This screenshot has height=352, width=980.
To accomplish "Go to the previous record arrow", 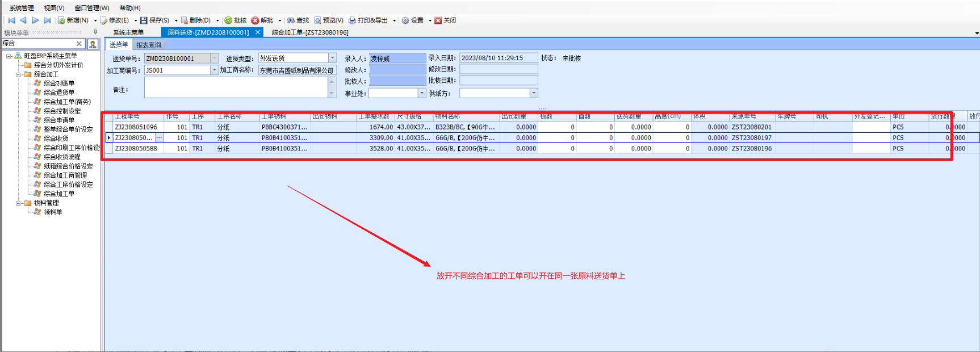I will pyautogui.click(x=23, y=20).
